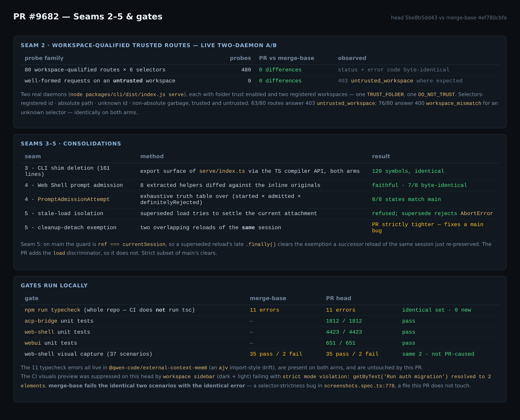Click '0 differences' in the 480-probes row
520x420 pixels.
click(x=280, y=70)
